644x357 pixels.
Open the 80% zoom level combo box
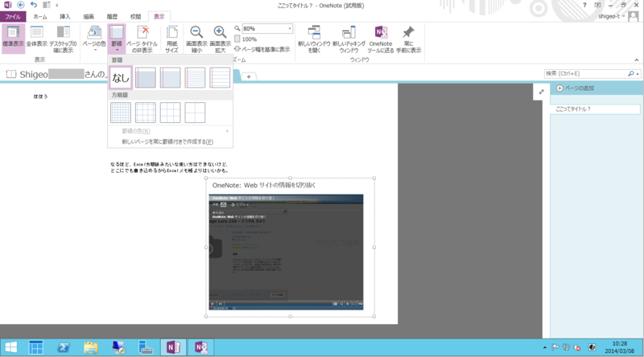pos(267,29)
